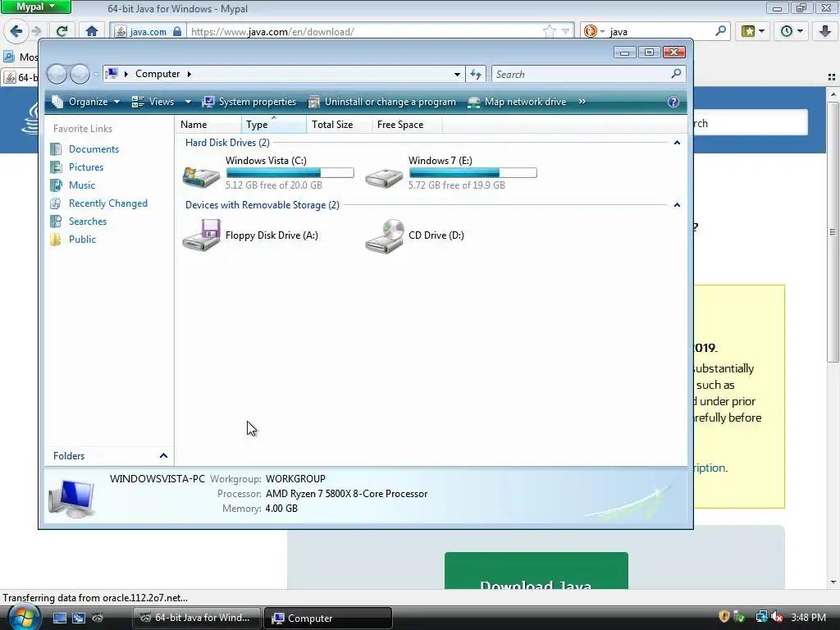Collapse the Hard Disk Drives group
The image size is (840, 630).
pos(677,143)
